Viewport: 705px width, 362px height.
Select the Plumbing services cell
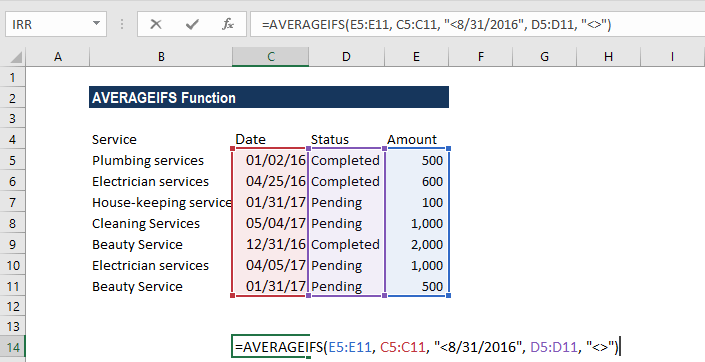[x=161, y=161]
